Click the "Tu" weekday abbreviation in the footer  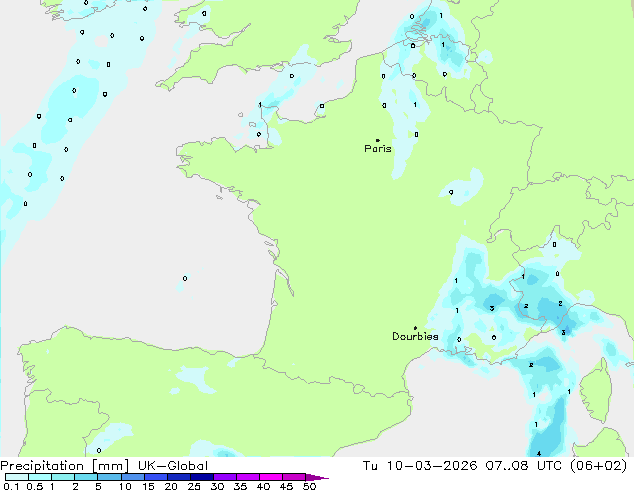tap(370, 465)
